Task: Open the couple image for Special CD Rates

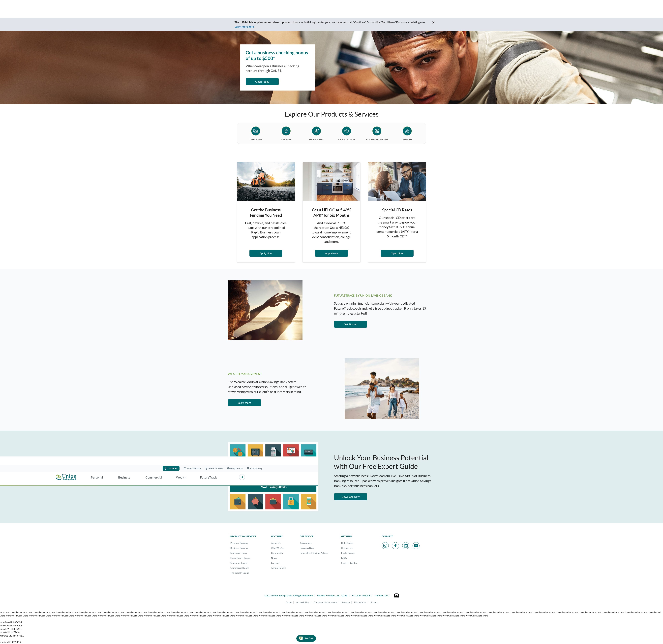Action: tap(397, 181)
